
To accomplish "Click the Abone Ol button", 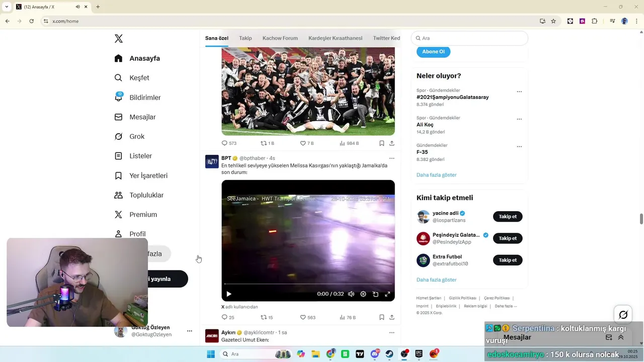I will click(433, 52).
